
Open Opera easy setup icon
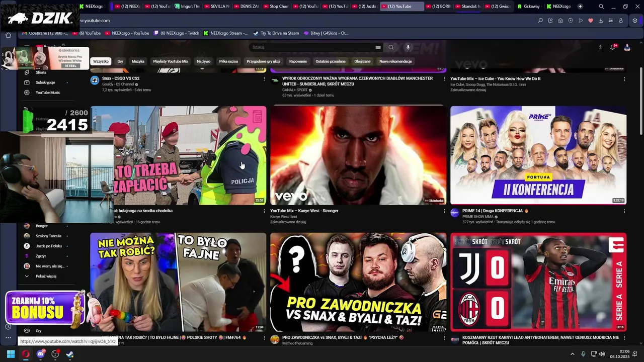coord(611,21)
